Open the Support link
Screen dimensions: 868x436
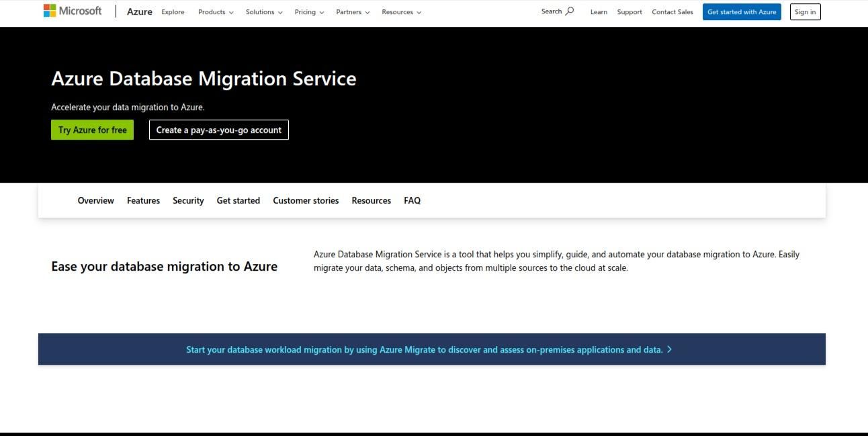coord(630,12)
